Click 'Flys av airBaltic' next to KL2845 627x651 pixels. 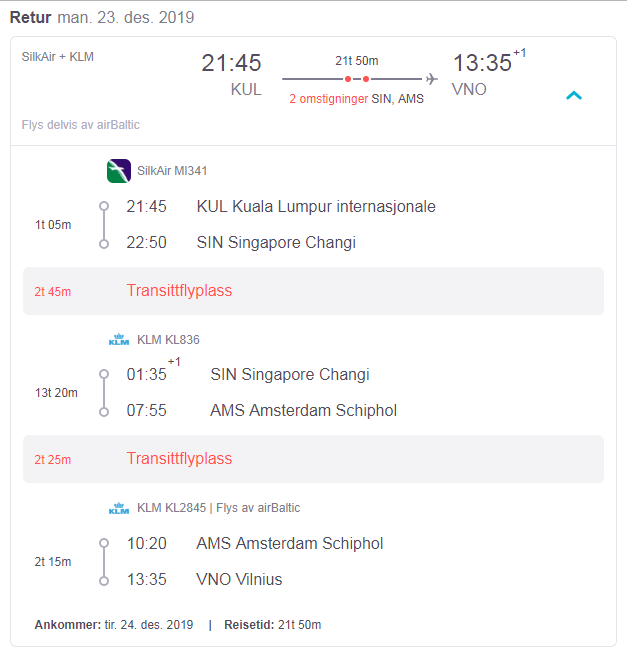(x=258, y=508)
